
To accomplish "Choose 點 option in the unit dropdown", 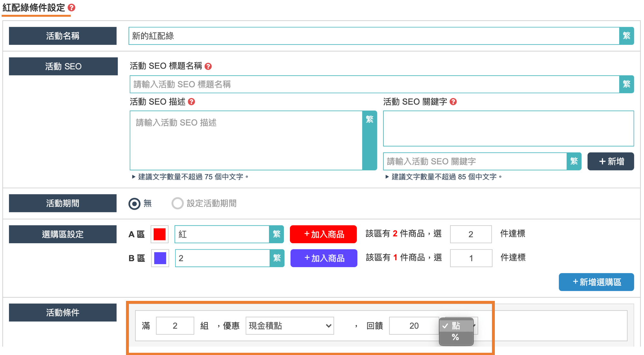I will point(456,326).
